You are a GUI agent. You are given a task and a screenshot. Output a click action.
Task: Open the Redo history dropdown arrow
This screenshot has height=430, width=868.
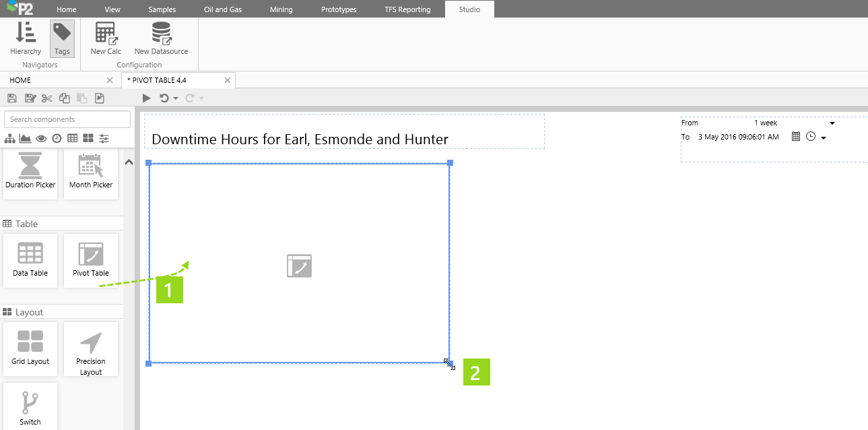pyautogui.click(x=201, y=98)
